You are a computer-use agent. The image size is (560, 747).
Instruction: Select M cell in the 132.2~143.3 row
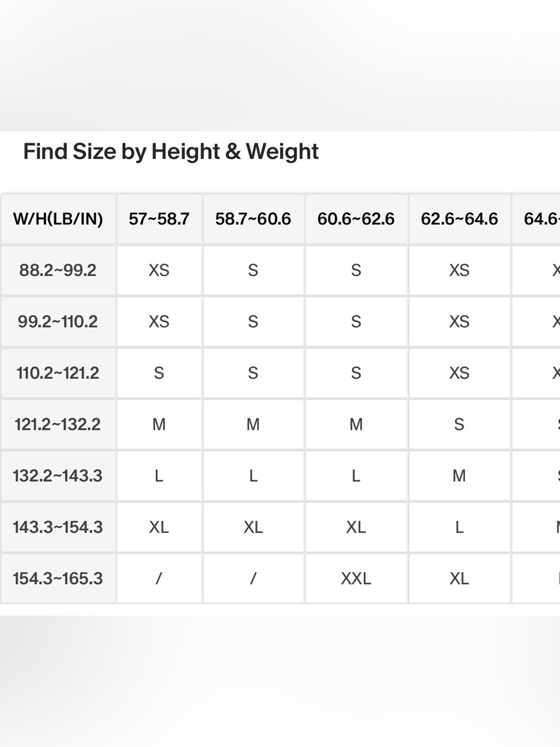(x=459, y=476)
